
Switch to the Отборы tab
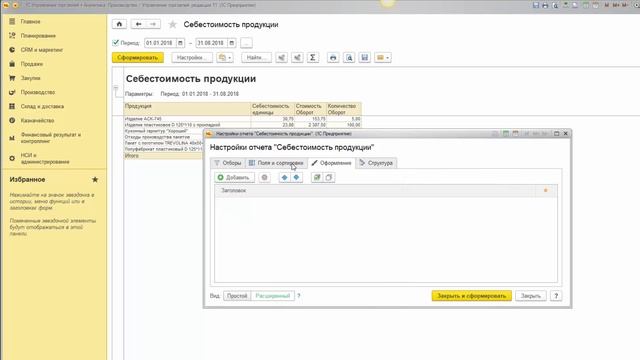[227, 163]
